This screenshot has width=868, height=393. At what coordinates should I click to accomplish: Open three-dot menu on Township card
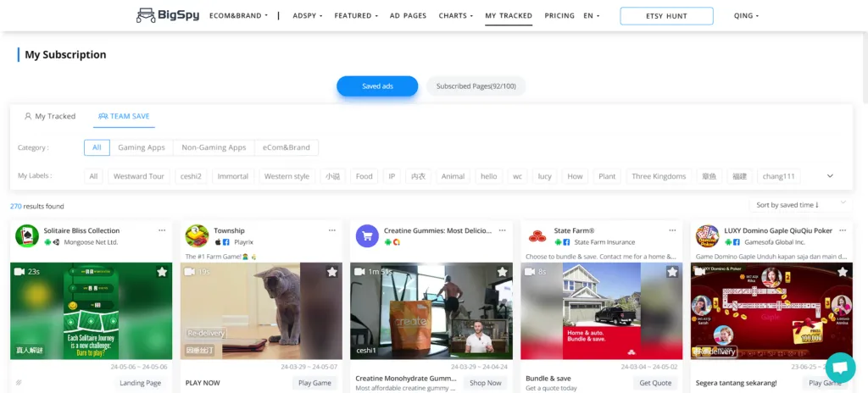[332, 230]
